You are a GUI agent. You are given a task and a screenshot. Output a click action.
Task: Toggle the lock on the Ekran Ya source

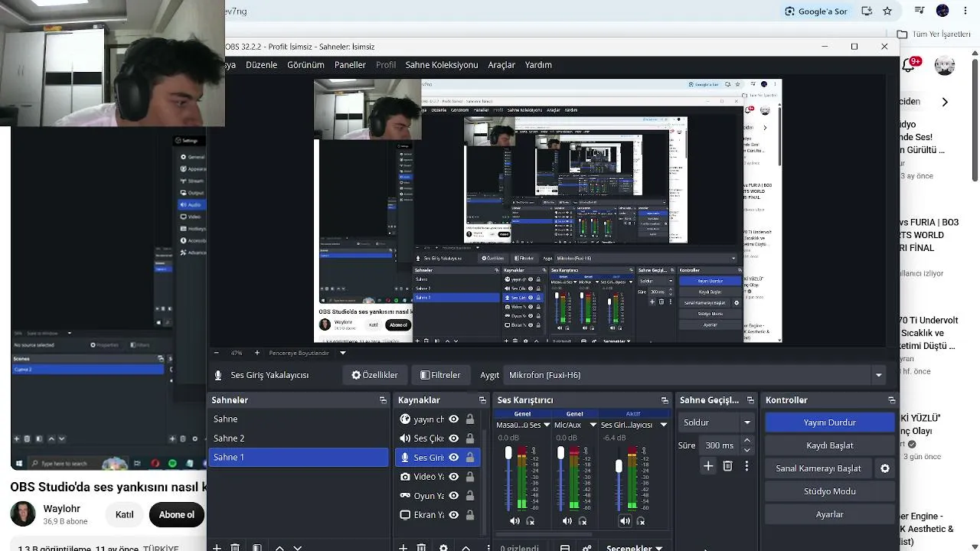470,515
